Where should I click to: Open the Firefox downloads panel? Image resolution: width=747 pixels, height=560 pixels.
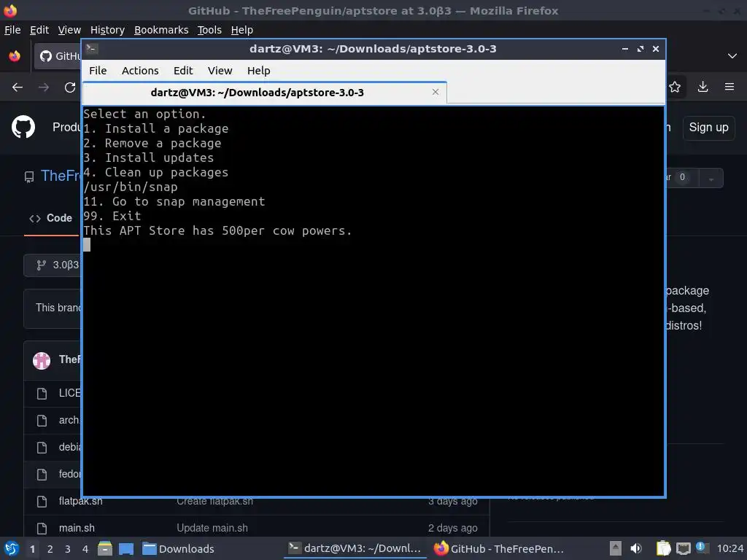pos(703,87)
